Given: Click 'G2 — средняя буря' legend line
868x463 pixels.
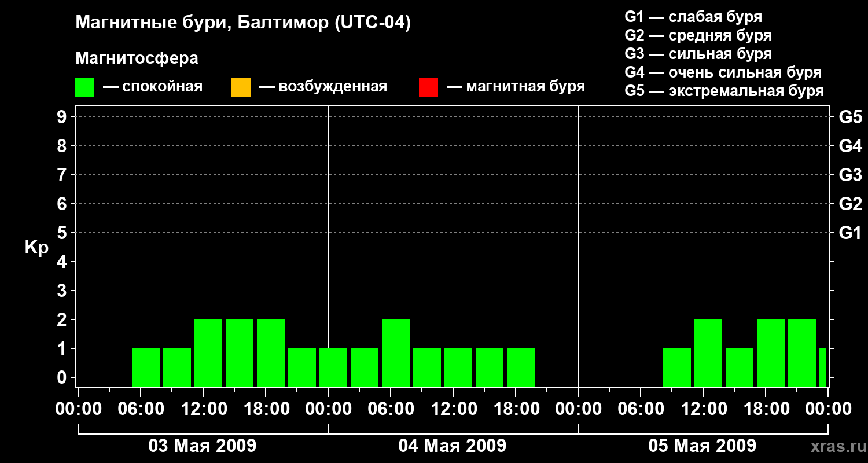Looking at the screenshot, I should pyautogui.click(x=698, y=35).
